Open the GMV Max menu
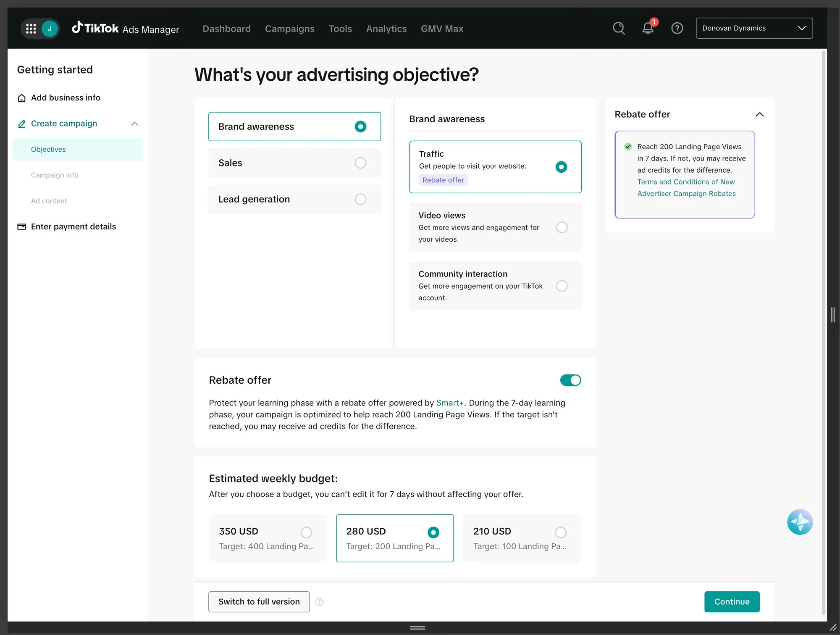Viewport: 840px width, 635px height. (442, 29)
